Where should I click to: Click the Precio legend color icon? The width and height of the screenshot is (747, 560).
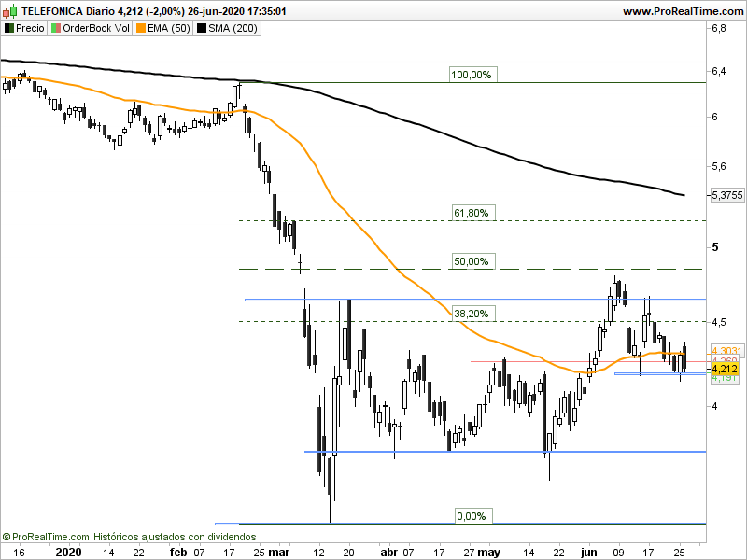tap(8, 29)
